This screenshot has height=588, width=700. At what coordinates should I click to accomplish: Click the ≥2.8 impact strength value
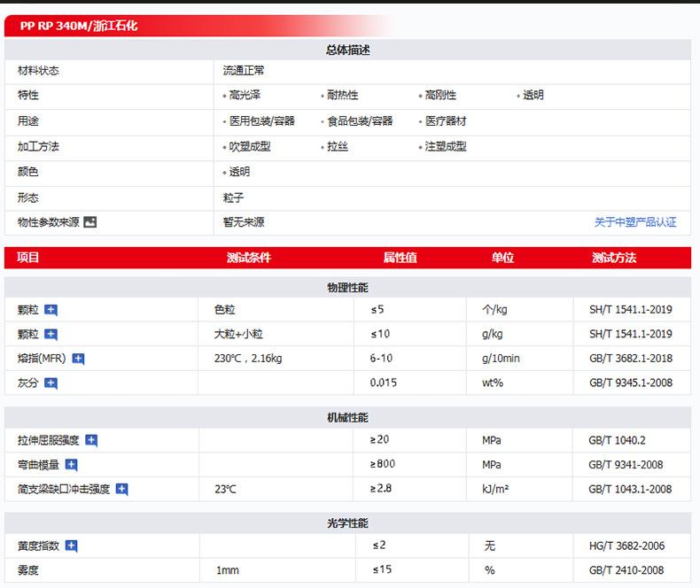(381, 489)
